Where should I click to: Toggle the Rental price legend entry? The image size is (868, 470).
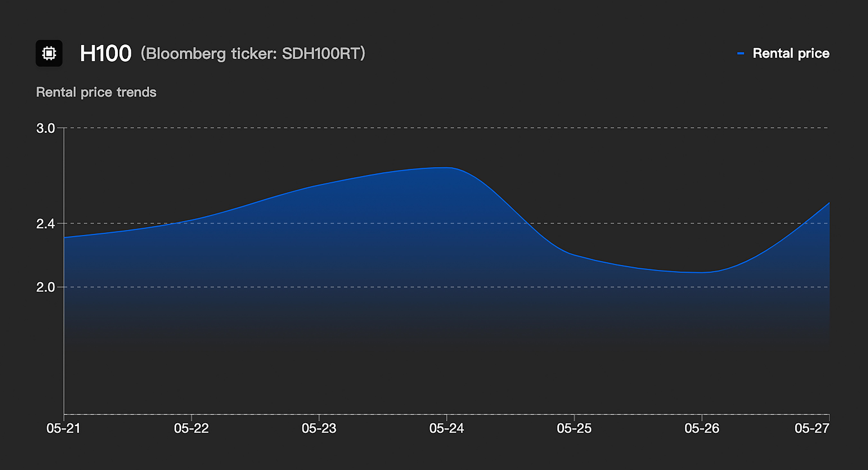pyautogui.click(x=791, y=53)
